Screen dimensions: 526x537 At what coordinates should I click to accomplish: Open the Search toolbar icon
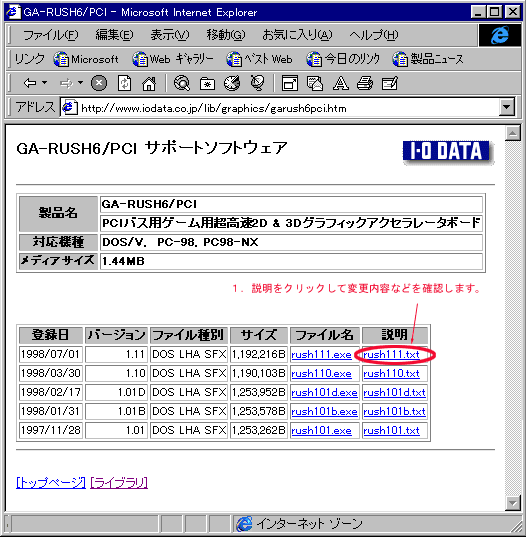coord(181,83)
